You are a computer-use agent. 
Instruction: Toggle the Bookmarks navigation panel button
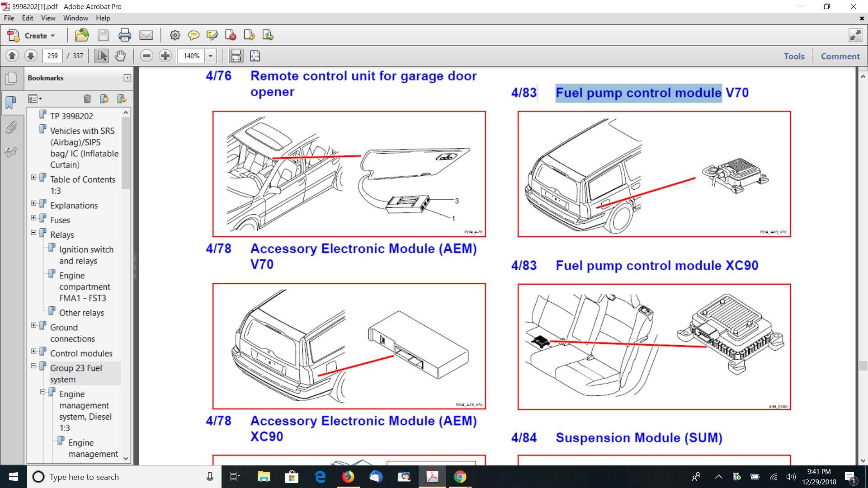(x=11, y=103)
